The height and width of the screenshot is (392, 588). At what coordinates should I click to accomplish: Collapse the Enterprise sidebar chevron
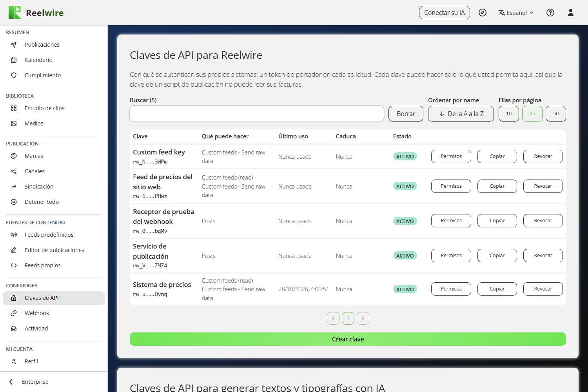11,382
